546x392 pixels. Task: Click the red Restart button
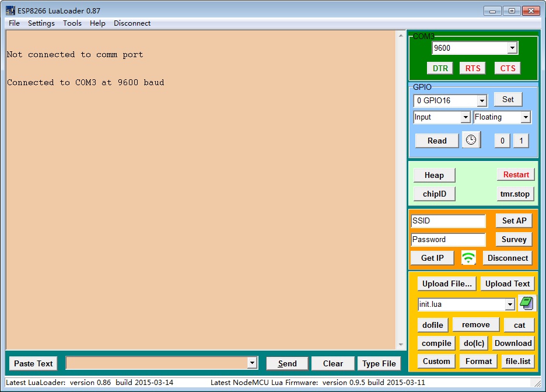[x=516, y=174]
